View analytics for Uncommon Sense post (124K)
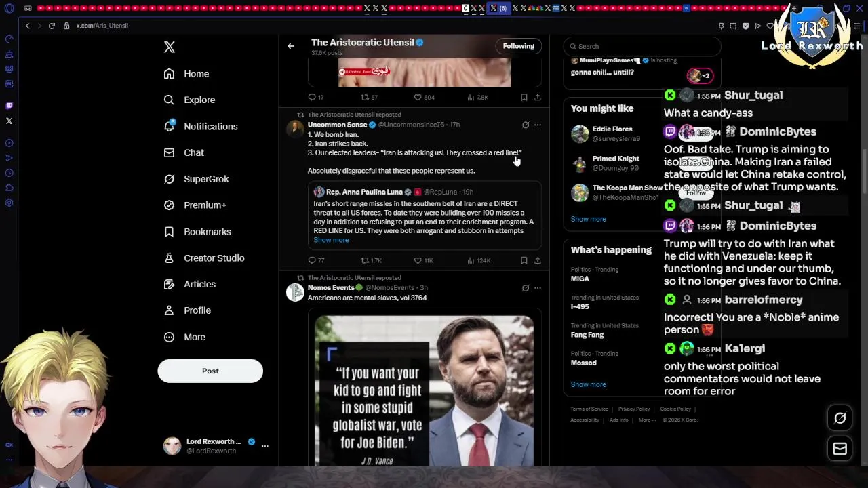This screenshot has height=488, width=868. 479,260
